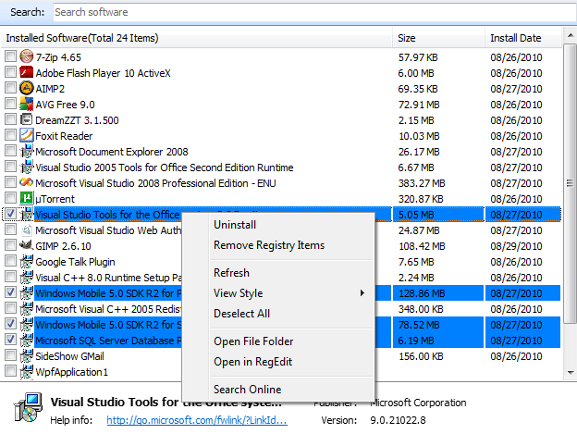Select Microsoft Document Explorer 2008 entry

point(111,152)
